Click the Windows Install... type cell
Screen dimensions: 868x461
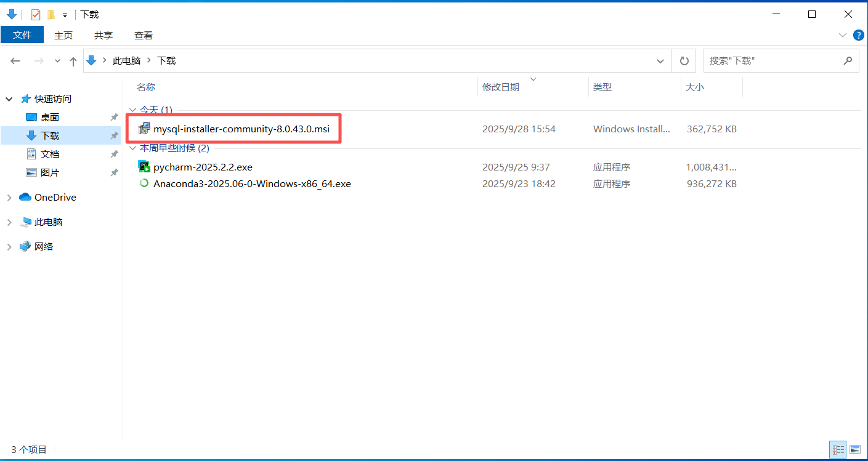631,129
